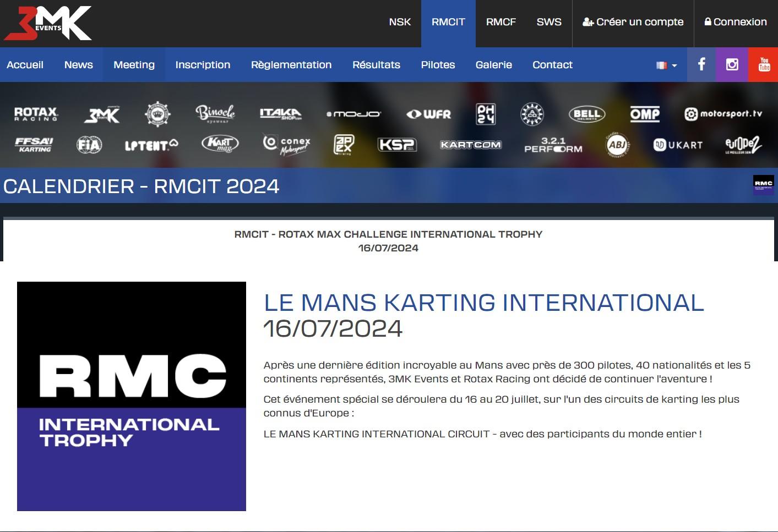Click the RMCIT Rotax Max Challenge title text
The height and width of the screenshot is (532, 778).
pos(388,234)
